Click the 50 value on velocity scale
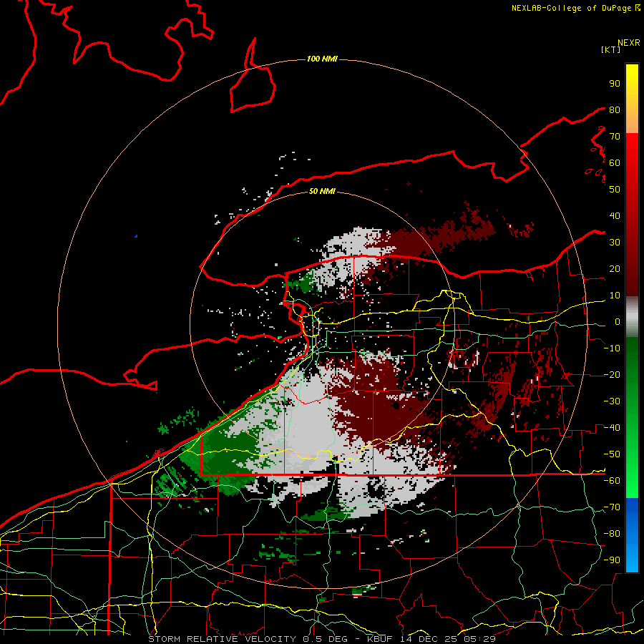The image size is (644, 644). click(615, 190)
